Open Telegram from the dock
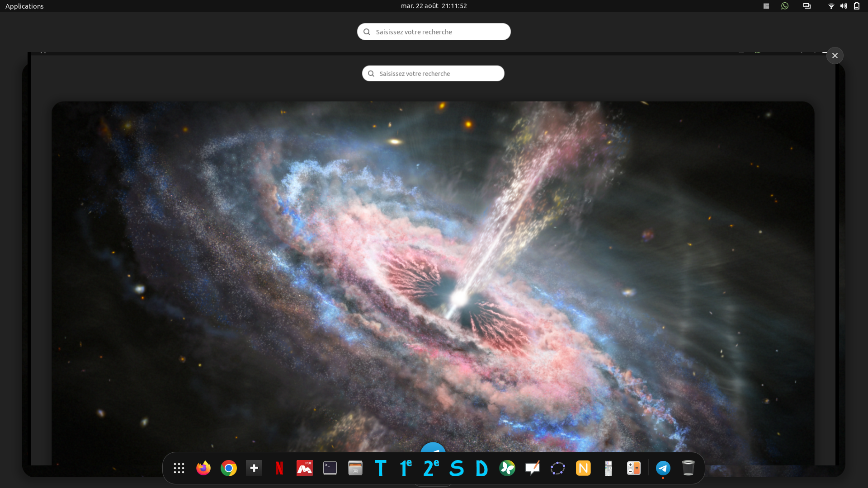Viewport: 868px width, 488px height. tap(663, 468)
